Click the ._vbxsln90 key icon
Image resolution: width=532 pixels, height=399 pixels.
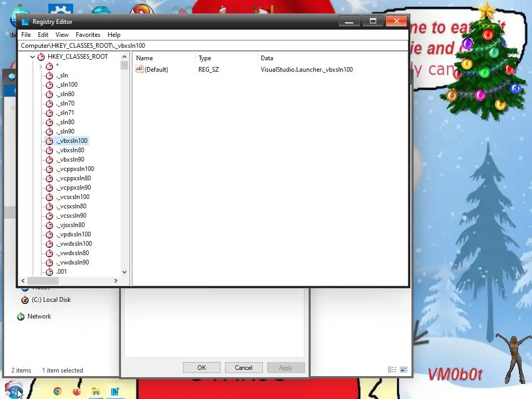tap(49, 159)
